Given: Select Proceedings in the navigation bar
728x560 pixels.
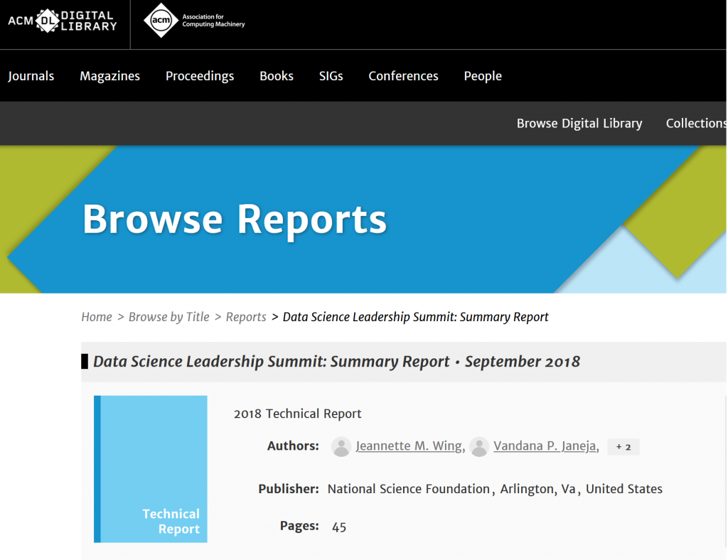Looking at the screenshot, I should click(200, 75).
